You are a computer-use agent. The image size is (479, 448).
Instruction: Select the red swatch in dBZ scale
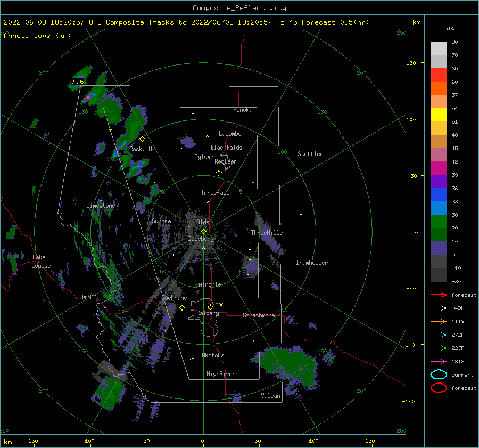[x=439, y=75]
